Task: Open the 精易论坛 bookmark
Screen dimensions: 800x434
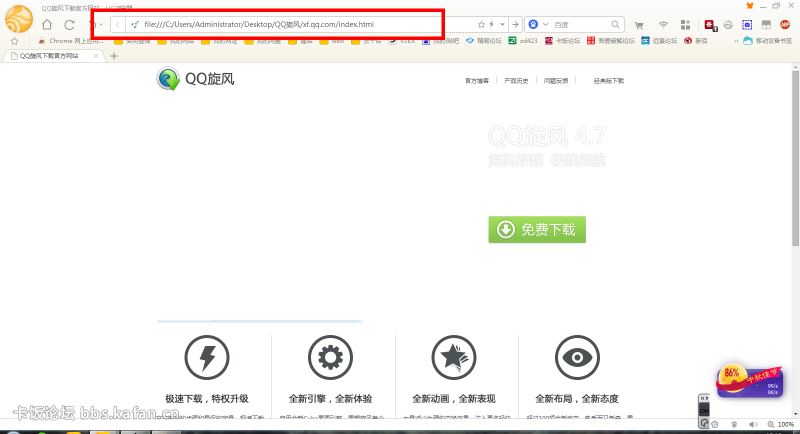Action: pos(484,41)
